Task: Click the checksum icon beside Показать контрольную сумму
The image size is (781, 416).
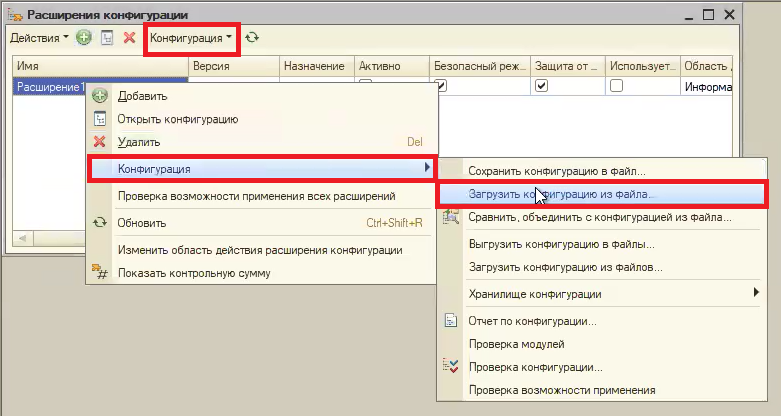Action: tap(100, 272)
